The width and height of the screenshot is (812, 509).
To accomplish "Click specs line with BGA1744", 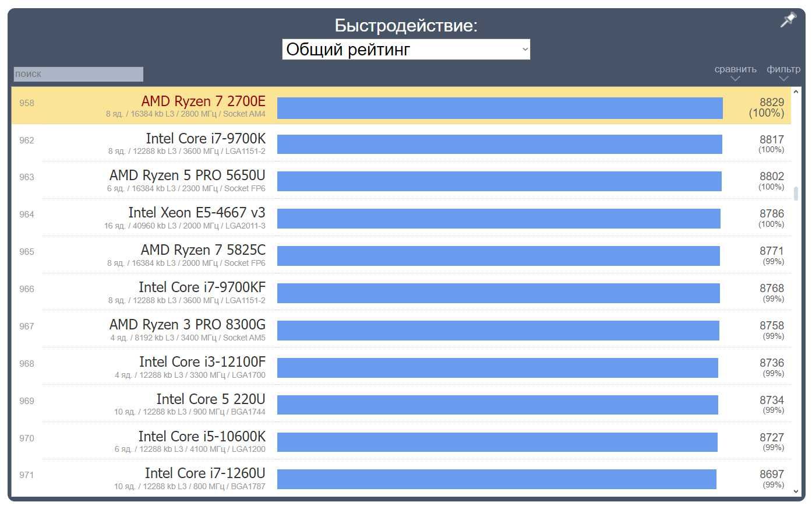I will click(x=190, y=412).
